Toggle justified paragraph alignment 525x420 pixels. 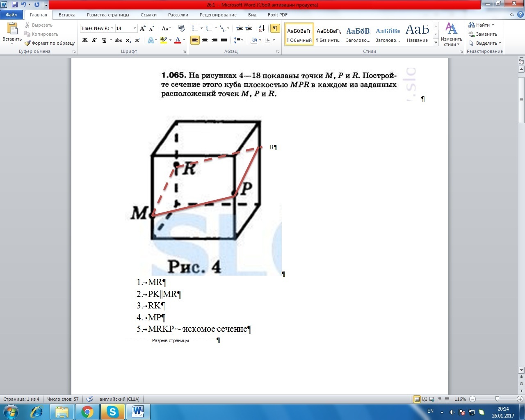point(224,40)
